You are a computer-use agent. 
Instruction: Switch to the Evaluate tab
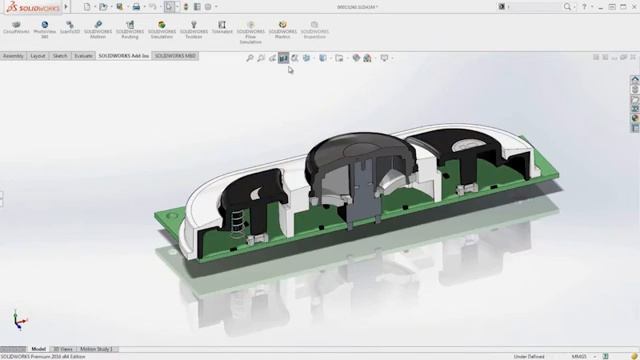pyautogui.click(x=83, y=56)
